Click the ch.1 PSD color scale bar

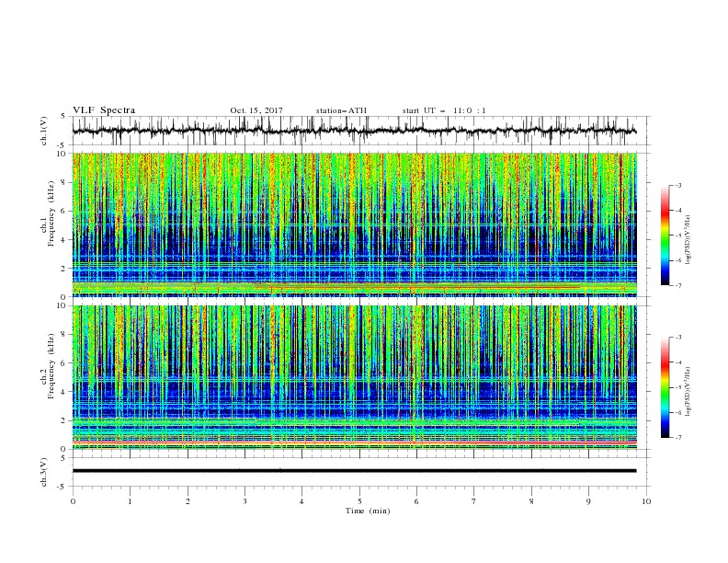point(665,236)
